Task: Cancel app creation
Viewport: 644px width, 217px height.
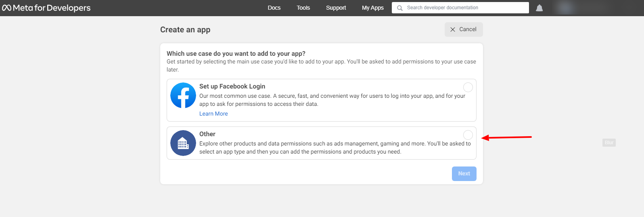Action: 464,29
